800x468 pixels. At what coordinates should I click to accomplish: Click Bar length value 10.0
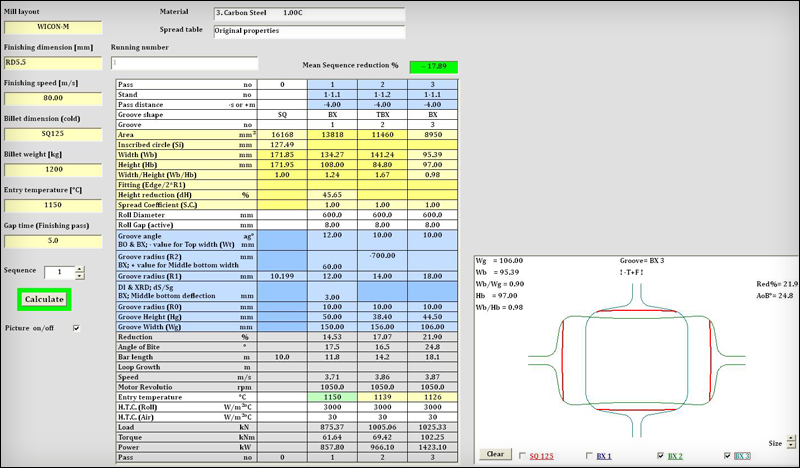[282, 357]
